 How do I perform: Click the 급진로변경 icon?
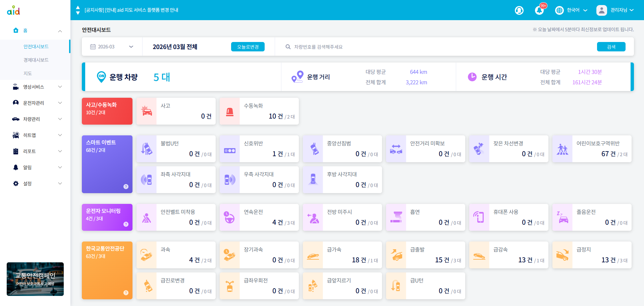(x=148, y=286)
